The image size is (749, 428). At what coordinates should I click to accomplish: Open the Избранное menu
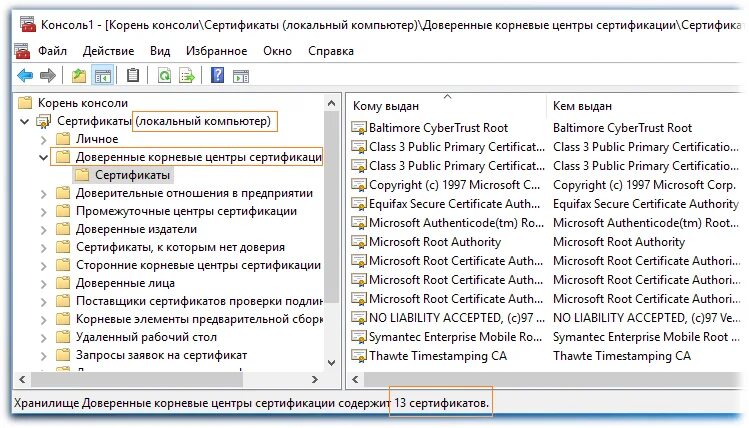point(216,51)
